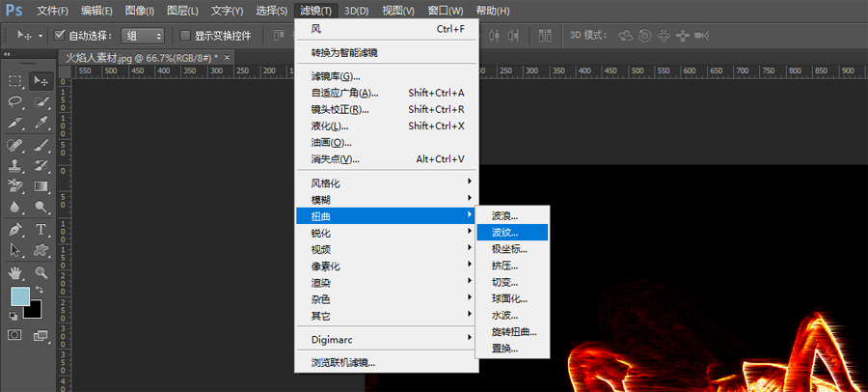This screenshot has width=868, height=392.
Task: Reset to default black and white colors
Action: pos(14,316)
